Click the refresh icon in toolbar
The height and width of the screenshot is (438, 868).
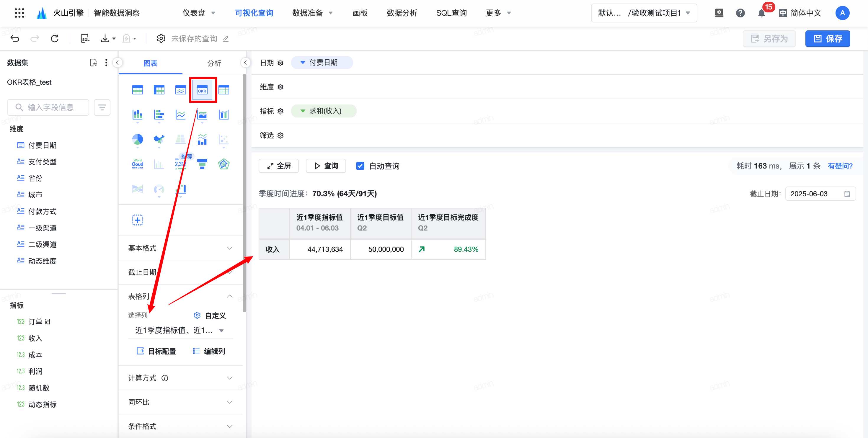pos(55,38)
